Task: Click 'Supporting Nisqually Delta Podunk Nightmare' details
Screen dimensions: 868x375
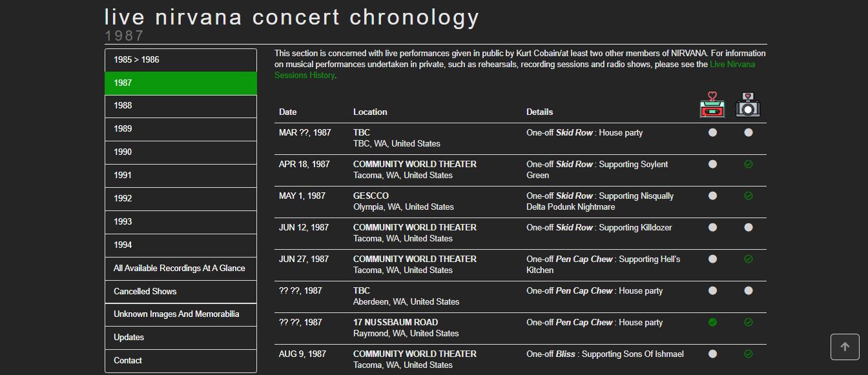Action: [600, 201]
